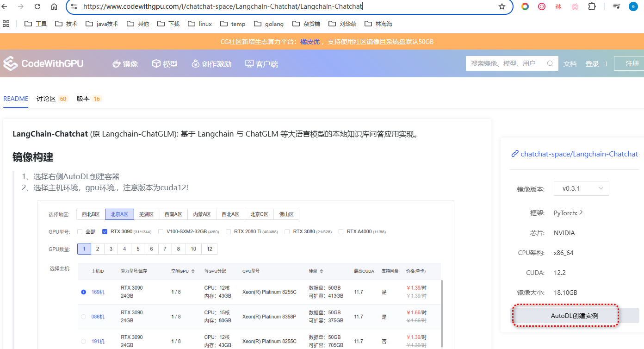Click the AutoDL创建实例 button
644x349 pixels.
[575, 315]
